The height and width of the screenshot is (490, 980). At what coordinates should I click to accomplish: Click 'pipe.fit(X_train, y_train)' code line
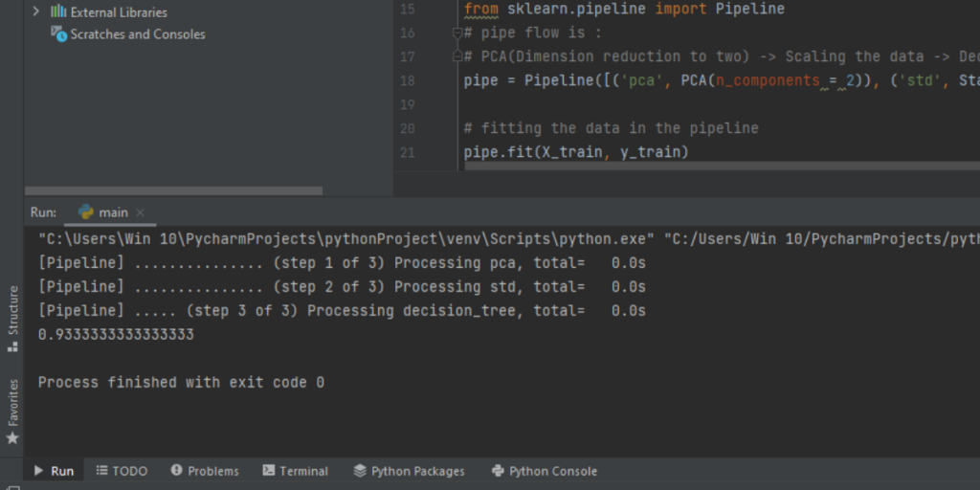tap(575, 152)
